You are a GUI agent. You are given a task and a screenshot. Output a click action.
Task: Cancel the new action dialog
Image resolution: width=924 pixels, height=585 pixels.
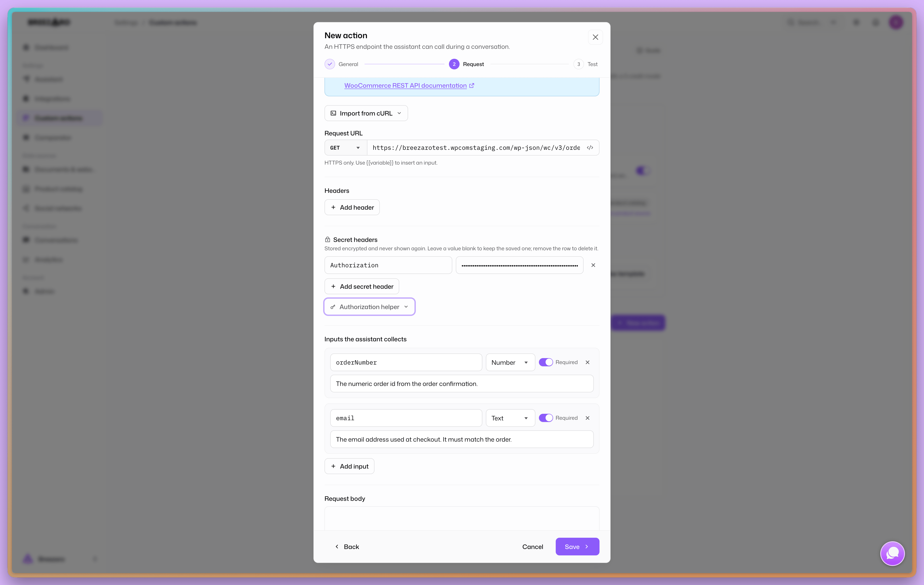pos(533,546)
